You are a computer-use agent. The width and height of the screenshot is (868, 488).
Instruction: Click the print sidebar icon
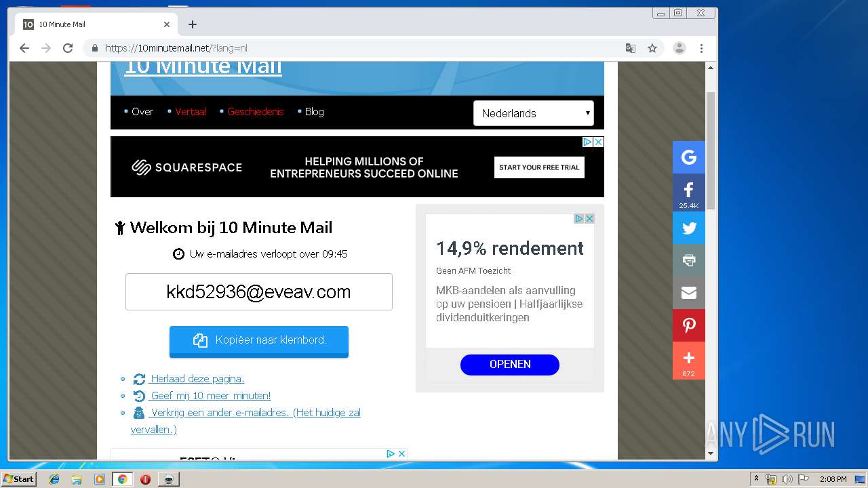tap(689, 260)
